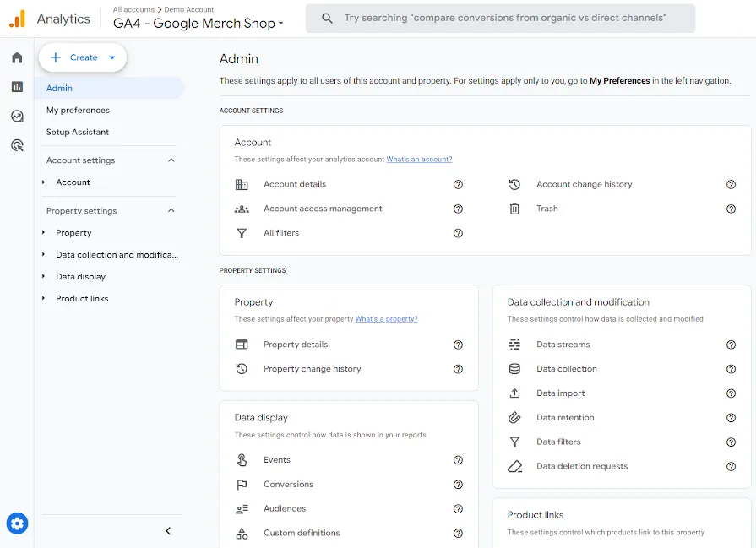Open Account access management
The image size is (756, 548).
click(x=323, y=209)
